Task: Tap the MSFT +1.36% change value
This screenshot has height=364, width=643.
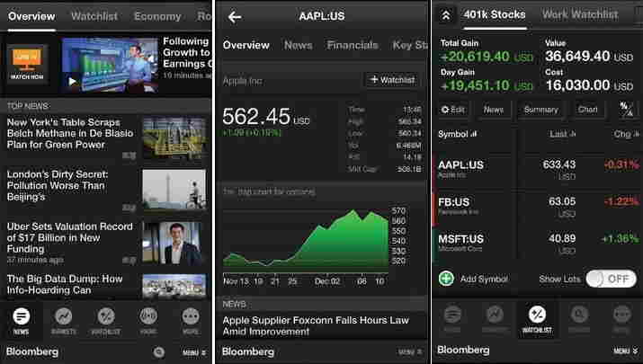Action: click(x=620, y=238)
